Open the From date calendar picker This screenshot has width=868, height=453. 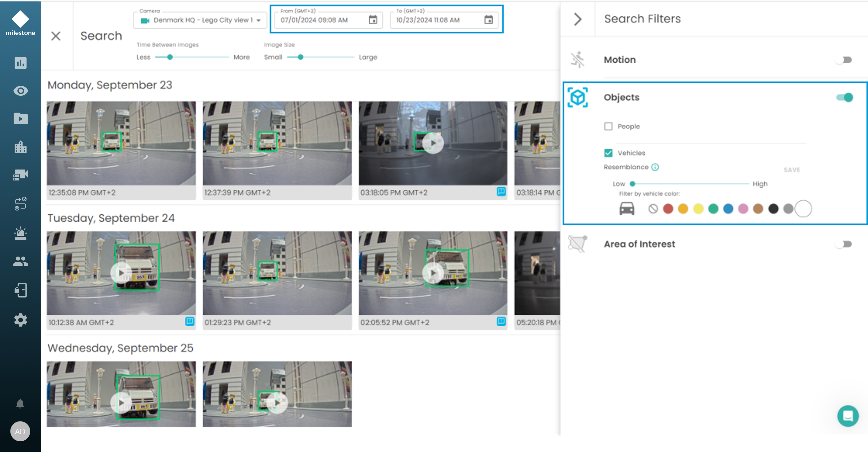373,20
